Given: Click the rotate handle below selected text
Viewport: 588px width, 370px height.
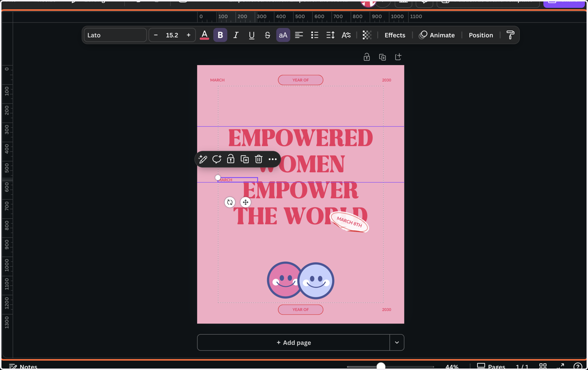Looking at the screenshot, I should click(230, 202).
